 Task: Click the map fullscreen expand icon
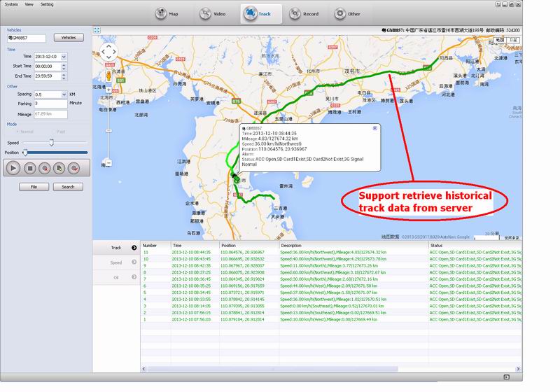tap(97, 31)
